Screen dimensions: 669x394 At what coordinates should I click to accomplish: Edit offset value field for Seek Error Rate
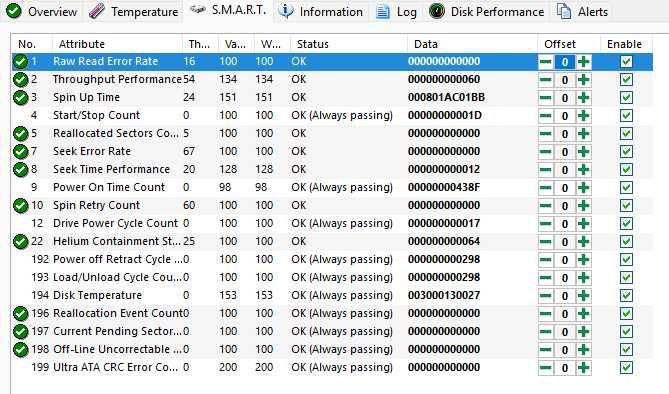[564, 152]
